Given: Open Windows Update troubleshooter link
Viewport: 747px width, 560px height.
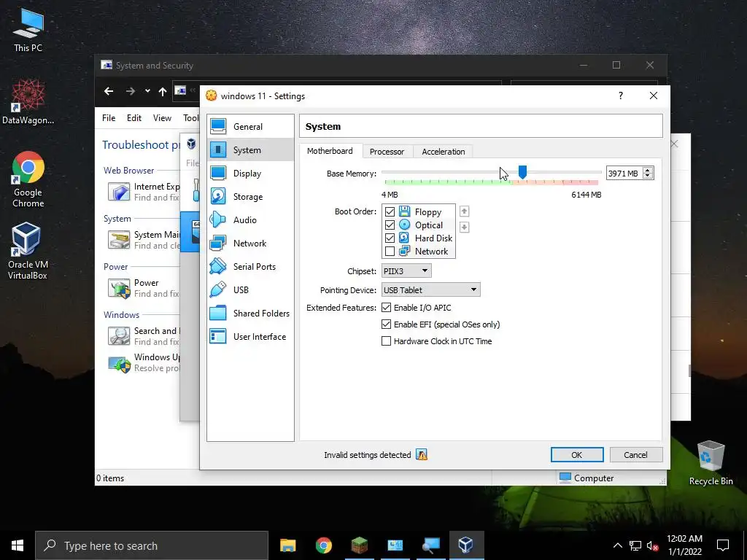Looking at the screenshot, I should tap(157, 357).
